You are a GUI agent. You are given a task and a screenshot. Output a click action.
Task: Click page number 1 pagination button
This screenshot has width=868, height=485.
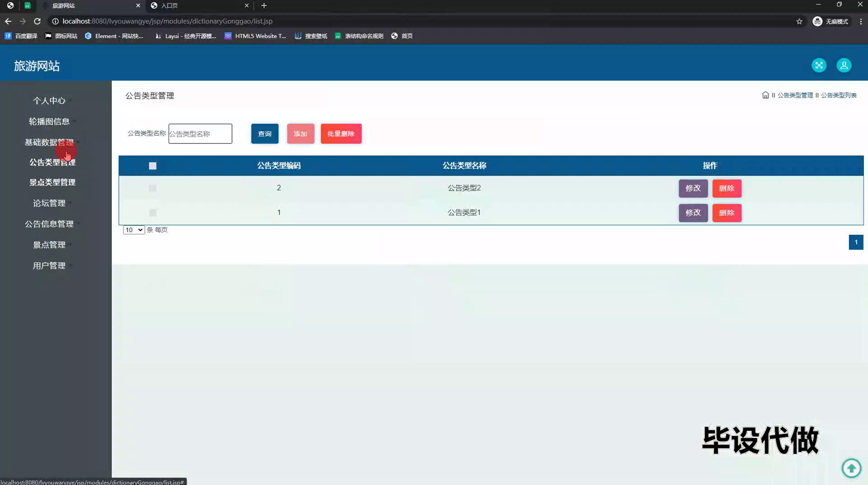click(x=856, y=242)
